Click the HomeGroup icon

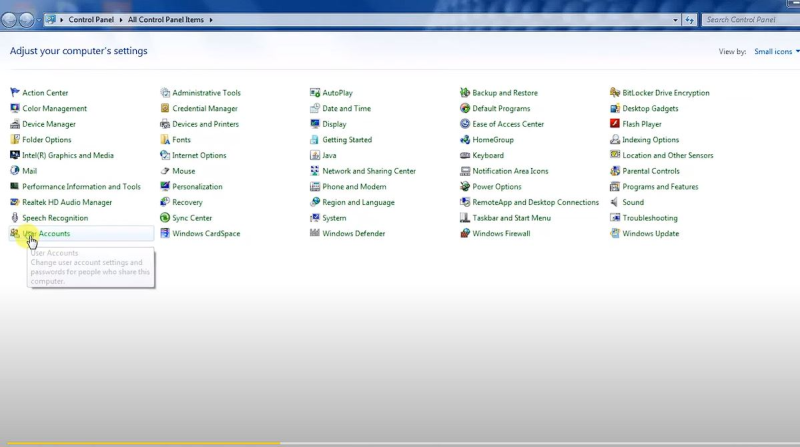[x=465, y=139]
